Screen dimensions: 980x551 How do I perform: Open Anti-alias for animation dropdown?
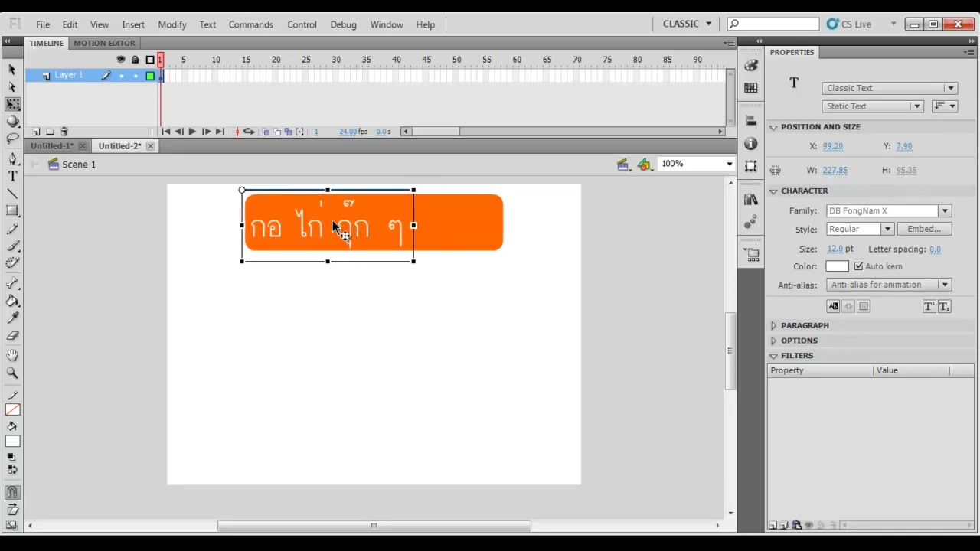click(888, 285)
